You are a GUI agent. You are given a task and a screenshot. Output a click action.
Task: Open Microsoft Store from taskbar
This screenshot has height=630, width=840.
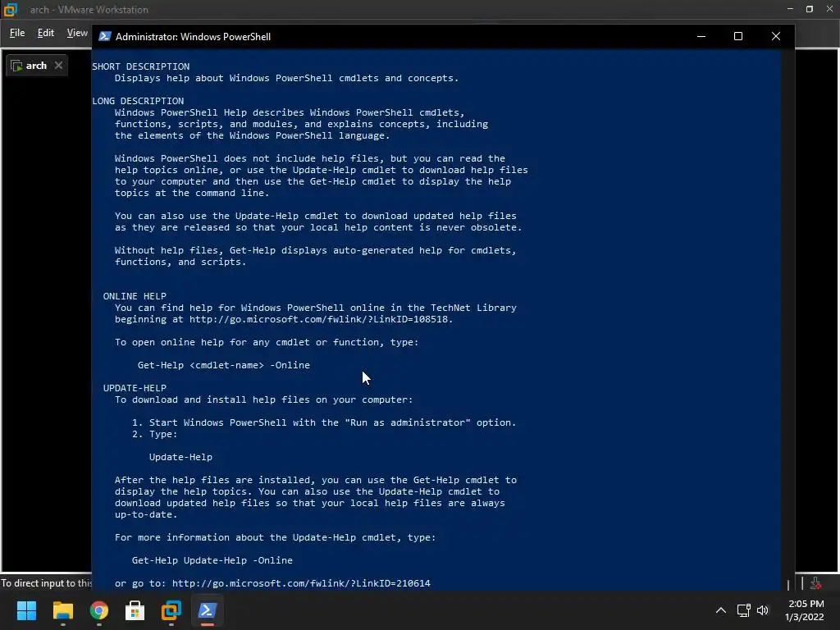[x=135, y=610]
